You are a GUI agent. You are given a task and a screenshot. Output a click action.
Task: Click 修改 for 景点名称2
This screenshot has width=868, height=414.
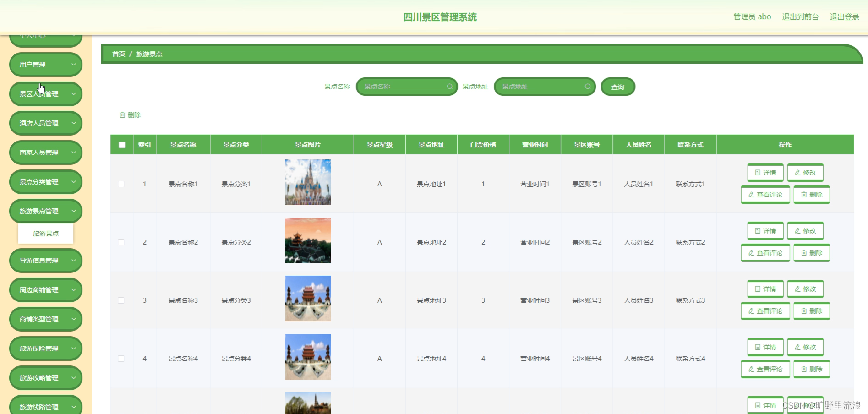(805, 231)
